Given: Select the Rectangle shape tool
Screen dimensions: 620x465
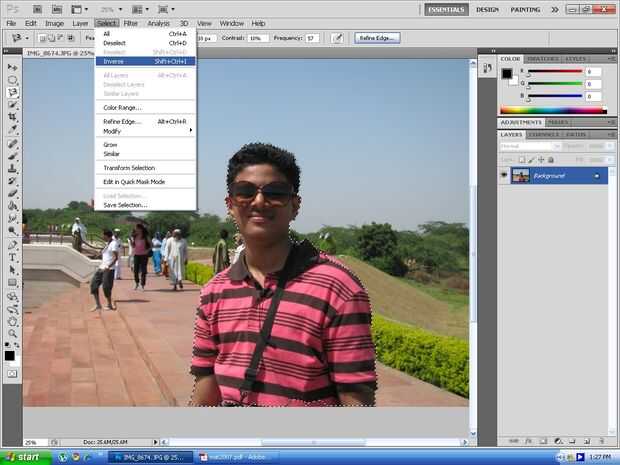Looking at the screenshot, I should (12, 282).
